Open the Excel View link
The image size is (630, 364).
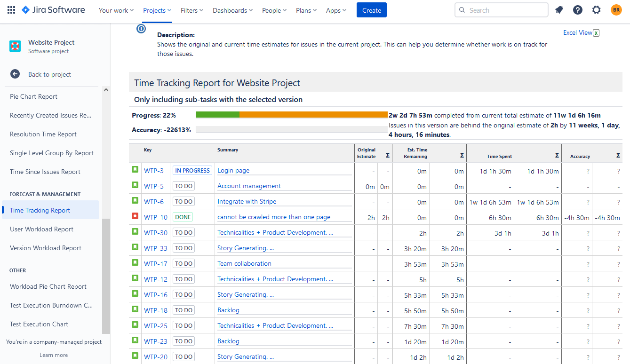point(578,32)
